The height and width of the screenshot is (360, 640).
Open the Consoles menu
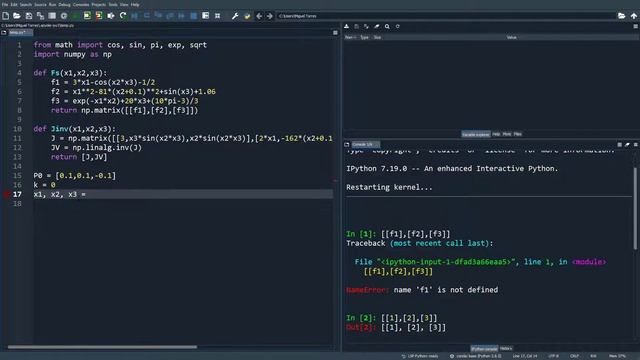pyautogui.click(x=81, y=4)
